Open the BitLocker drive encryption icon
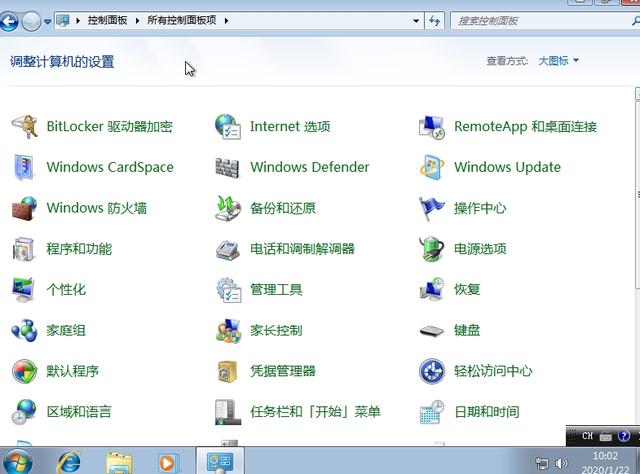Viewport: 640px width, 474px height. click(x=24, y=127)
